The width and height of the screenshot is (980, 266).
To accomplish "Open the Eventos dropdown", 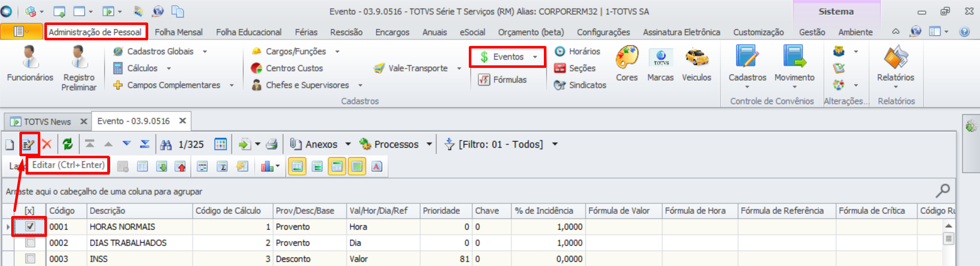I will [535, 57].
